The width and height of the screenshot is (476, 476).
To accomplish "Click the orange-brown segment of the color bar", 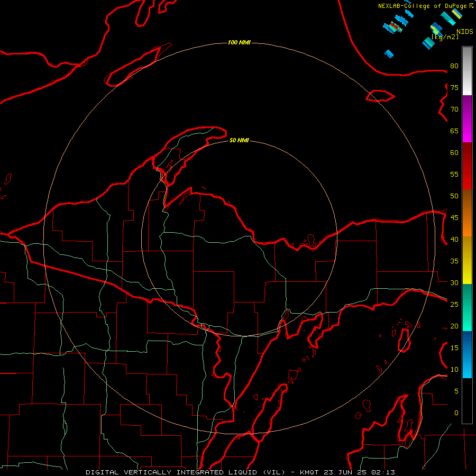I will 467,213.
